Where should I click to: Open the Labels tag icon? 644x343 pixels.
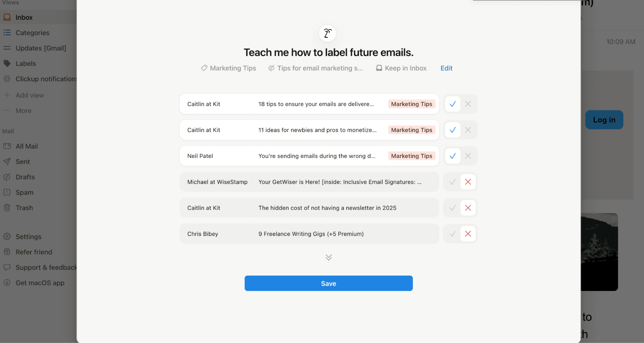click(7, 64)
